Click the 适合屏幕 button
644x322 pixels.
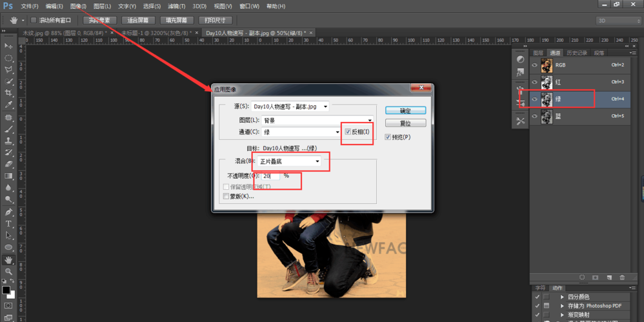coord(138,20)
